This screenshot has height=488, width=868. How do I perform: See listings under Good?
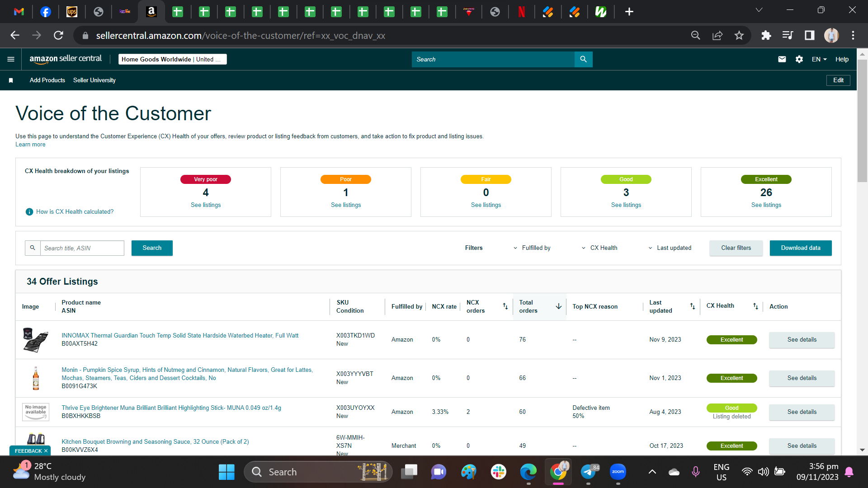click(x=626, y=205)
